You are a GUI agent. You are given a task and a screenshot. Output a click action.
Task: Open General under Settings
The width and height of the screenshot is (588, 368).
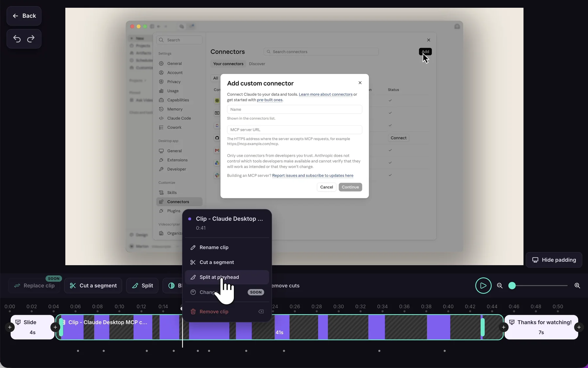point(179,63)
